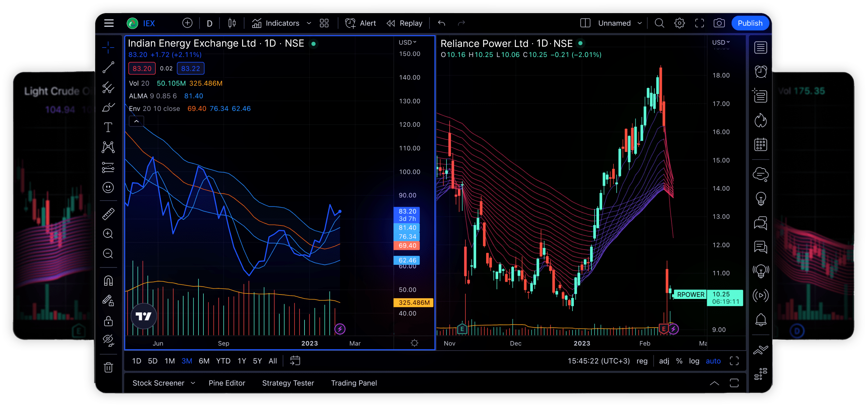
Task: Open the emoji sticker tool
Action: click(x=108, y=187)
